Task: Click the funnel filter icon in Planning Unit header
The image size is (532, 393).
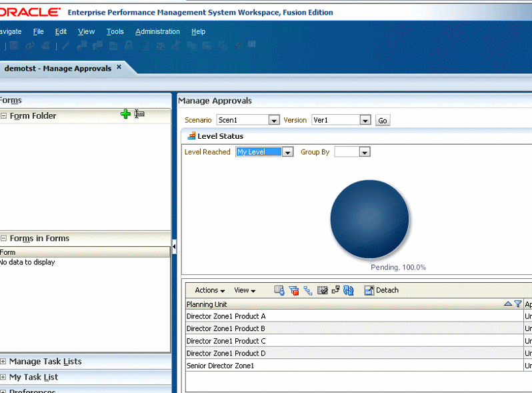Action: [x=518, y=304]
